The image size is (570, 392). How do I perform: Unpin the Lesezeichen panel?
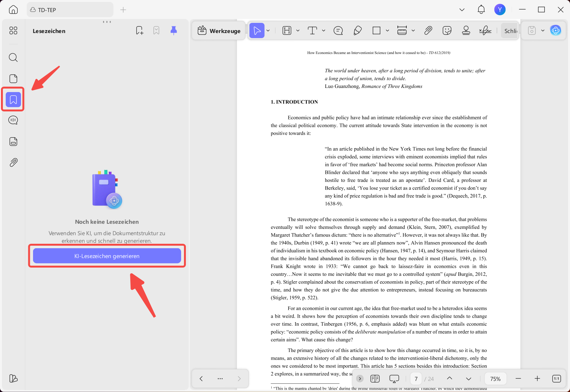click(173, 30)
